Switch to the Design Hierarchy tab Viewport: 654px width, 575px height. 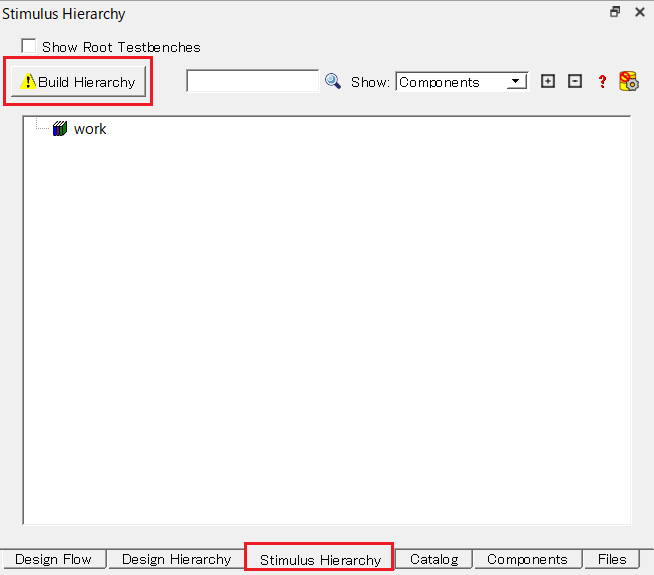pos(176,559)
